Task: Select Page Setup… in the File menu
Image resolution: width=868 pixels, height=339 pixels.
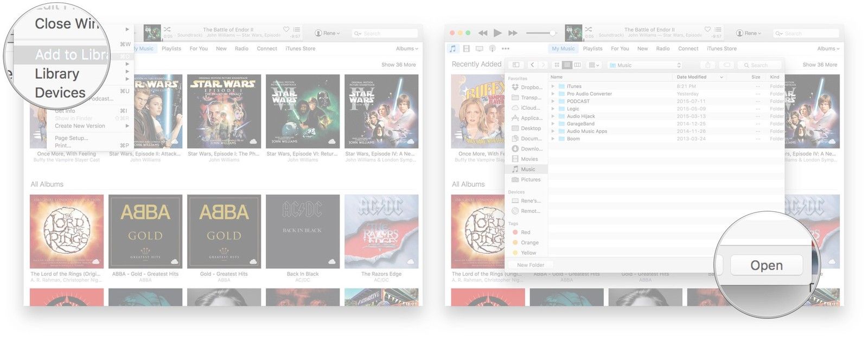Action: 71,138
